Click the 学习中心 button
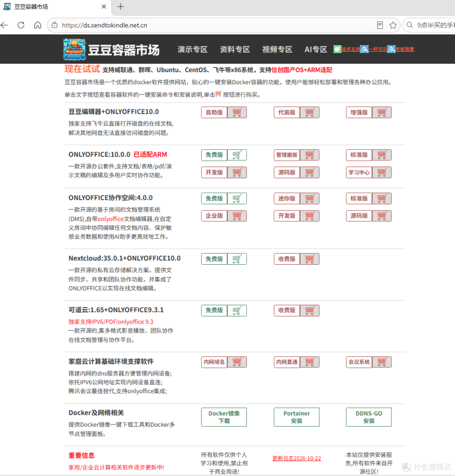The width and height of the screenshot is (455, 476). click(x=359, y=173)
